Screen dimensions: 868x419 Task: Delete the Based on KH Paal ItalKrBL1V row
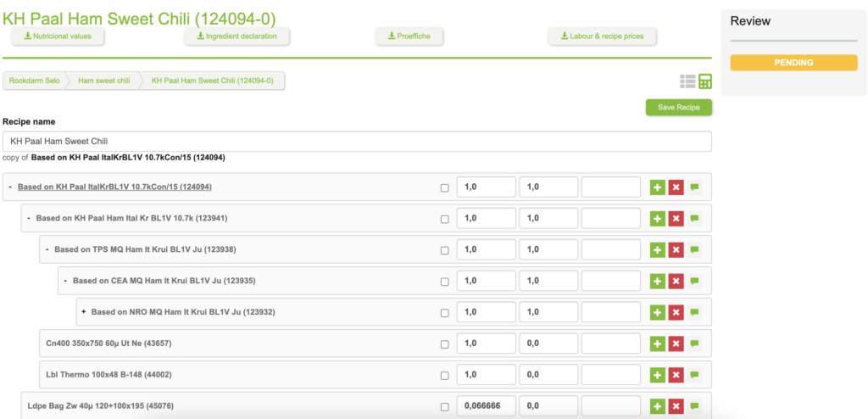(x=676, y=188)
